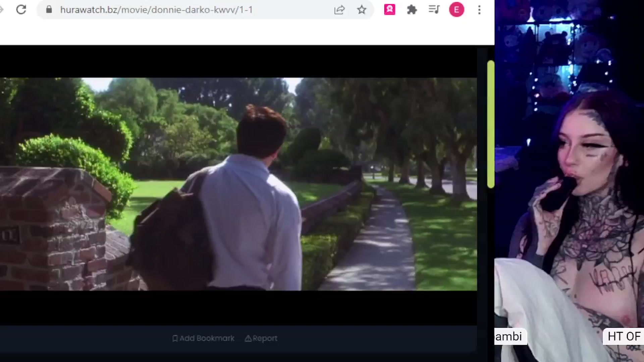Click the warning triangle icon beside Report
The height and width of the screenshot is (362, 644).
[248, 339]
